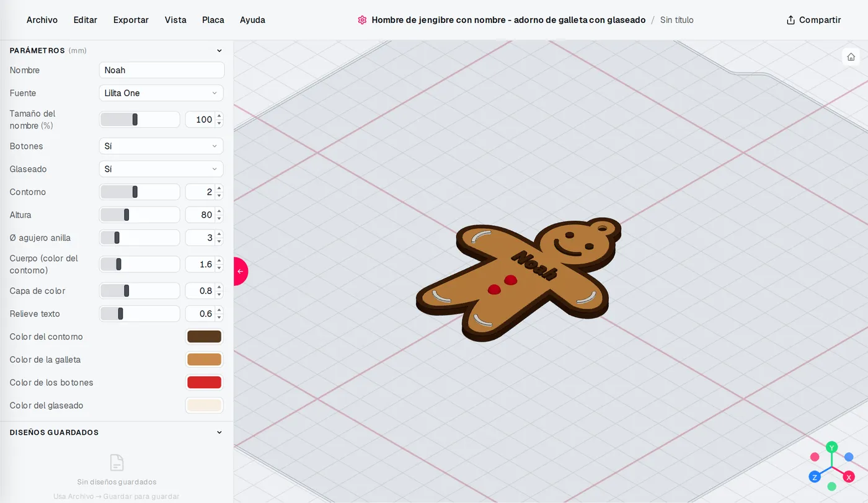Viewport: 868px width, 503px height.
Task: Click the home view reset icon
Action: tap(851, 57)
